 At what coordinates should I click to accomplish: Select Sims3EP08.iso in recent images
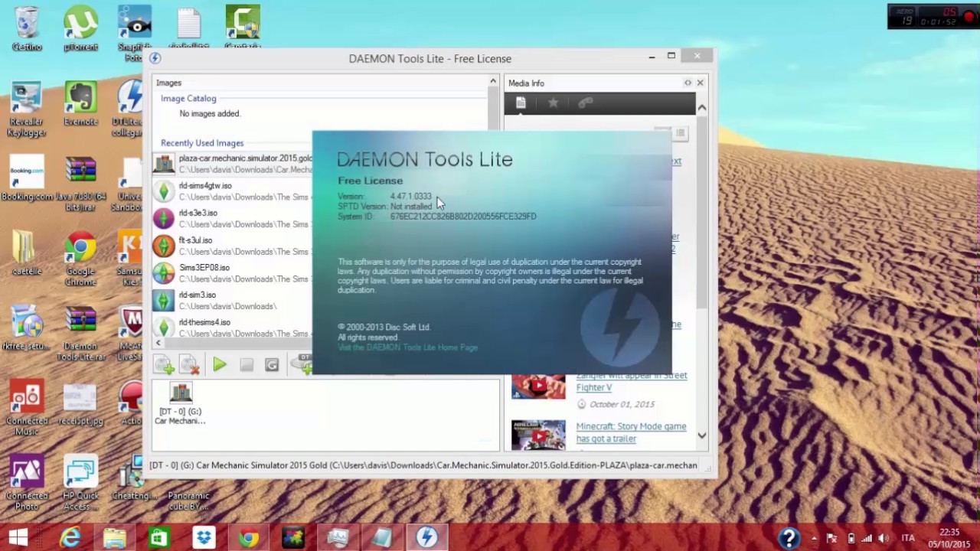[x=233, y=273]
